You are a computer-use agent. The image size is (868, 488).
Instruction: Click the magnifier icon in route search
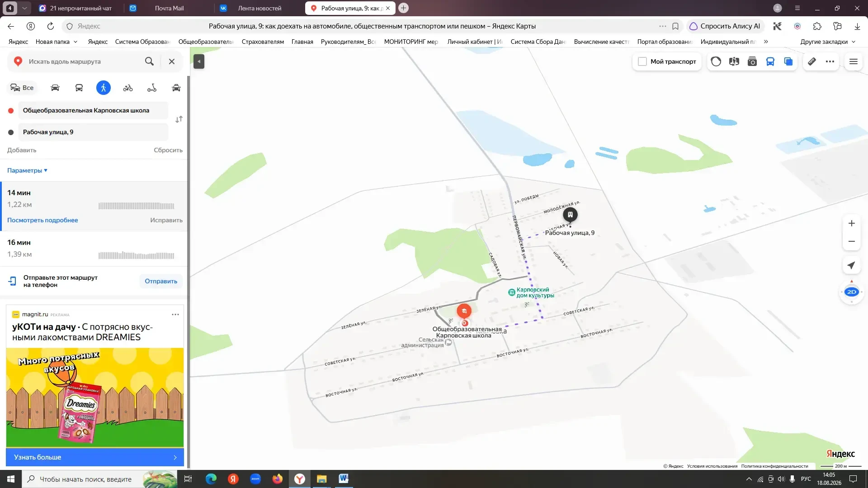click(149, 61)
